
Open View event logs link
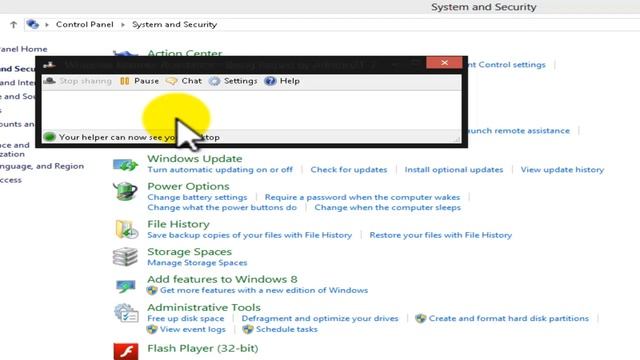[x=193, y=329]
